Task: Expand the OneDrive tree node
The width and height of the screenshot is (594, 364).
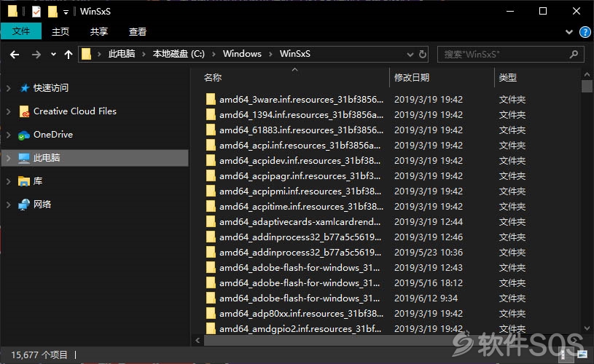Action: [x=8, y=135]
